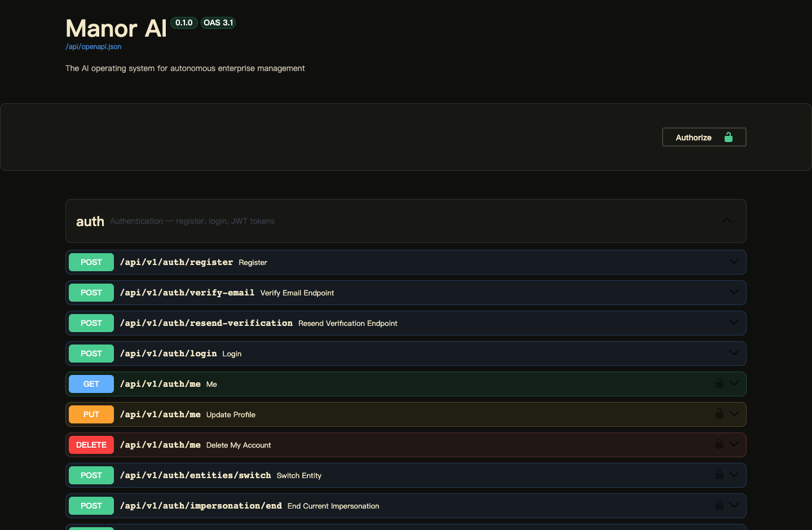Click the POST badge for verify-email
Viewport: 812px width, 530px height.
click(91, 293)
